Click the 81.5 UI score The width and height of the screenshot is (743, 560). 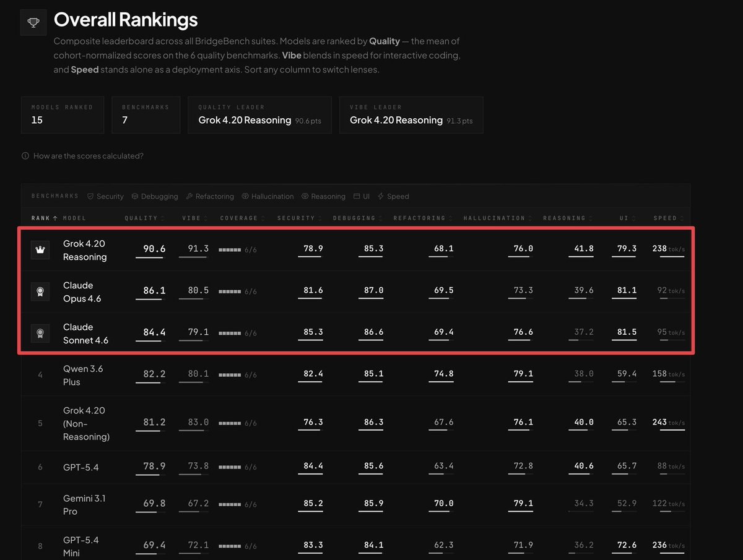point(627,332)
